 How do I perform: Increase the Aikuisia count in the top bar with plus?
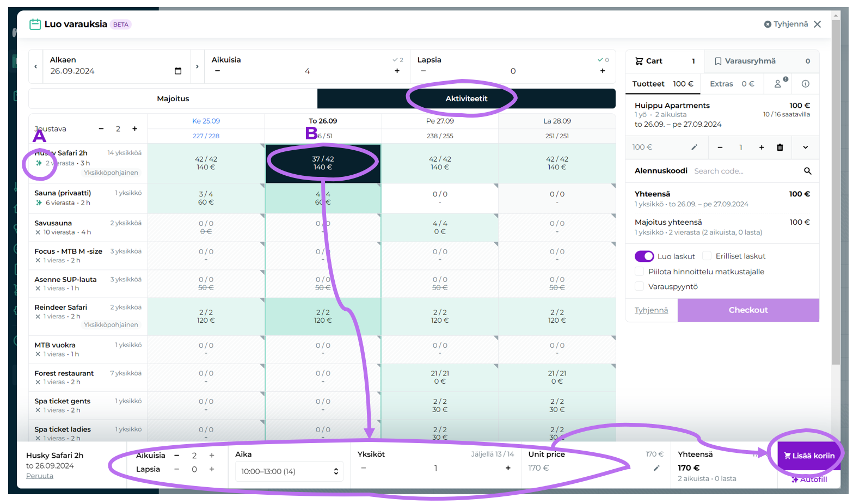point(397,71)
